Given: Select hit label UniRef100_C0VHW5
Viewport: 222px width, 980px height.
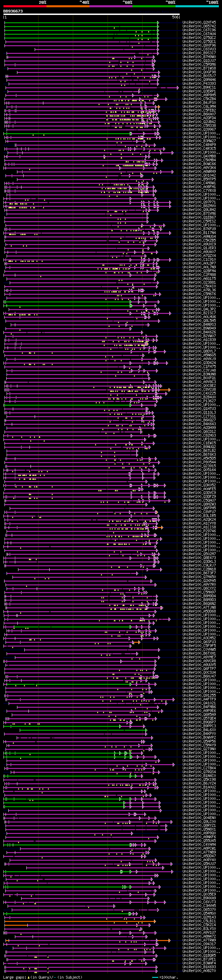Looking at the screenshot, I should 199,649.
